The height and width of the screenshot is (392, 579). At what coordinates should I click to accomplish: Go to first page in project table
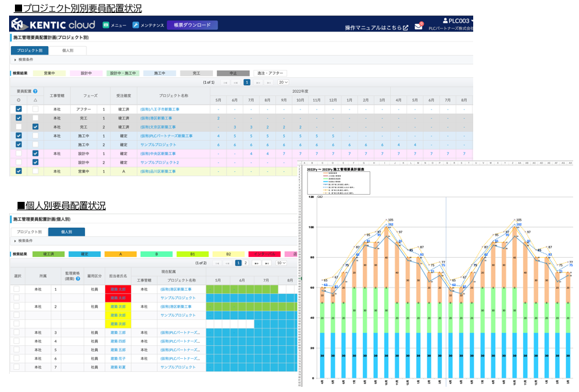tap(225, 82)
